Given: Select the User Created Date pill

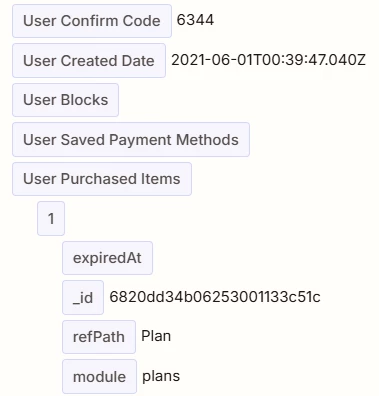Looking at the screenshot, I should [89, 61].
